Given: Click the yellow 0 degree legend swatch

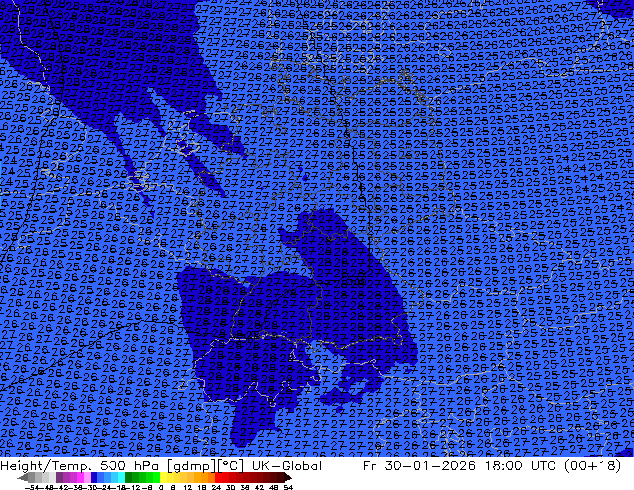Looking at the screenshot, I should 164,477.
